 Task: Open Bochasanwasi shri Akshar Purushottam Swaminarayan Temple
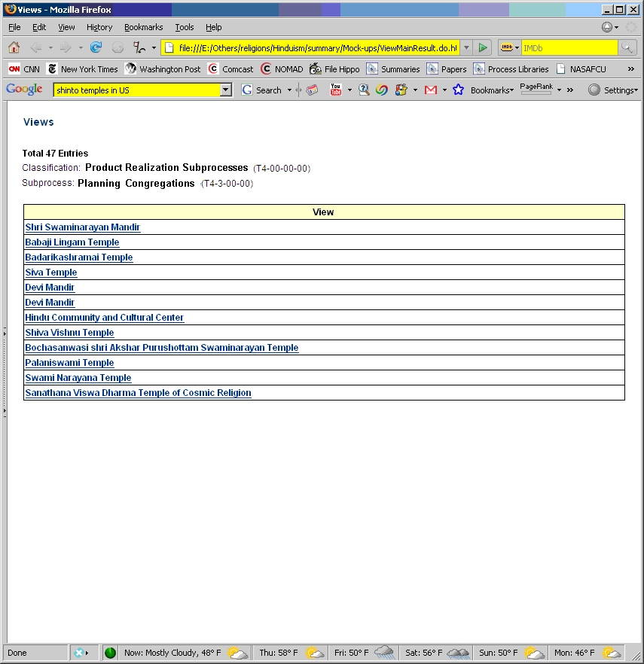[162, 348]
